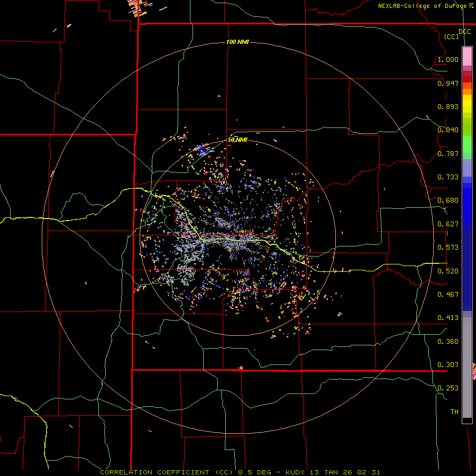Click the 0.680 scale value
Viewport: 476px width, 476px height.
click(448, 200)
